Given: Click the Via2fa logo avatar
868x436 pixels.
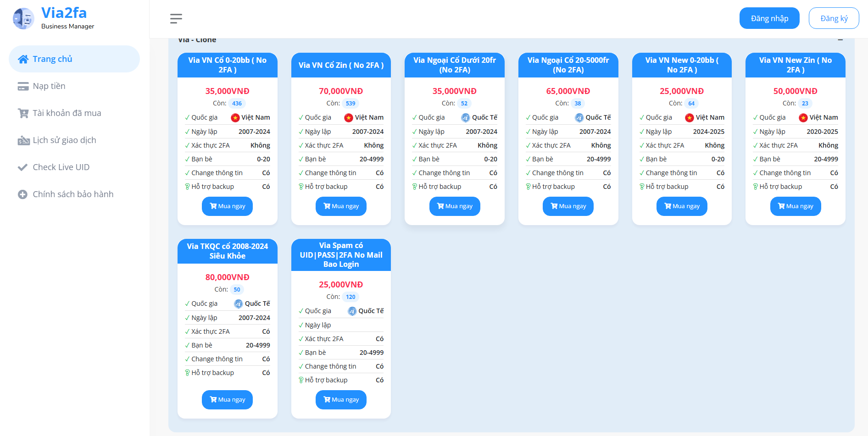Looking at the screenshot, I should click(x=23, y=19).
